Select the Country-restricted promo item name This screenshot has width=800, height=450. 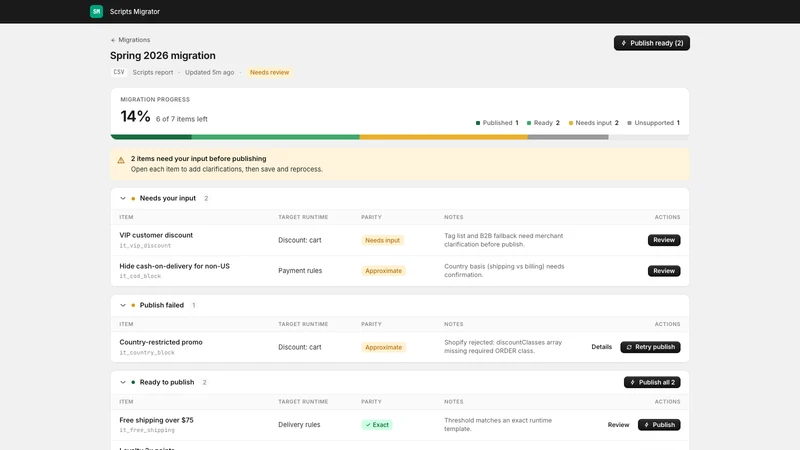pos(161,342)
